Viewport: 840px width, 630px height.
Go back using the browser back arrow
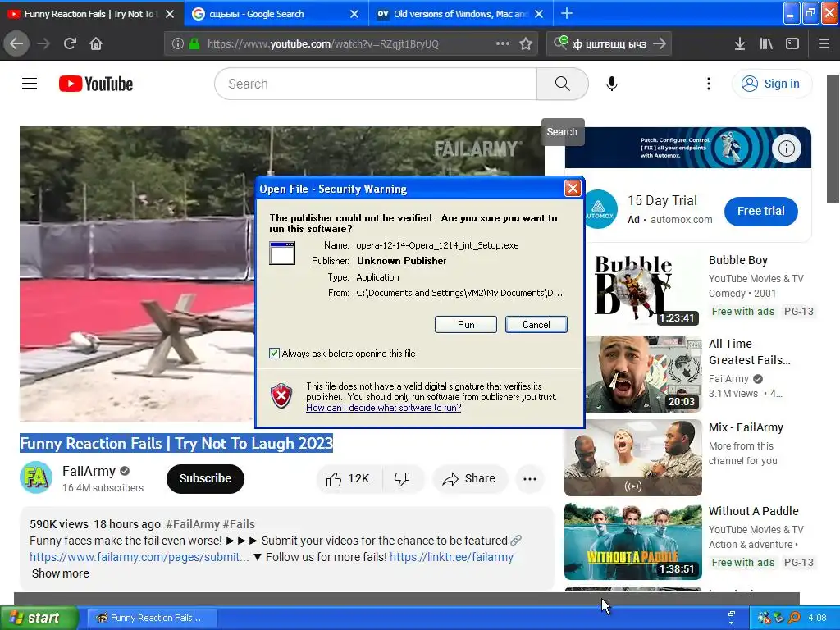click(16, 44)
